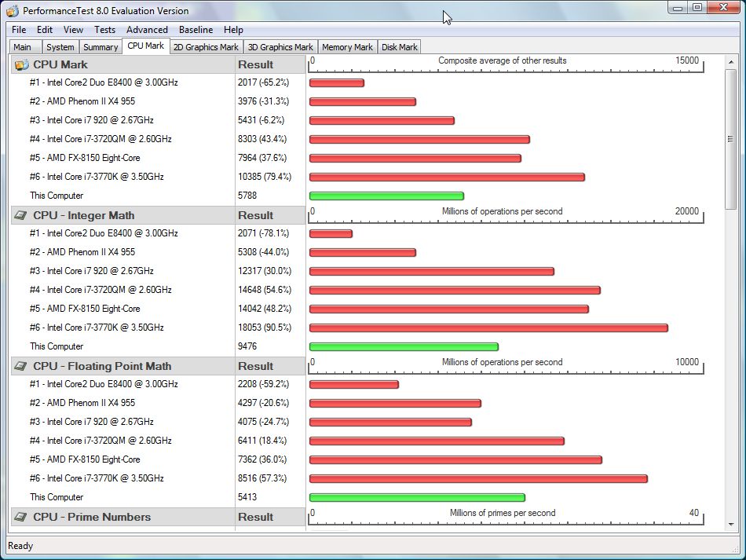Screen dimensions: 746x560
Task: Click the Result column header of CPU Mark
Action: (270, 64)
